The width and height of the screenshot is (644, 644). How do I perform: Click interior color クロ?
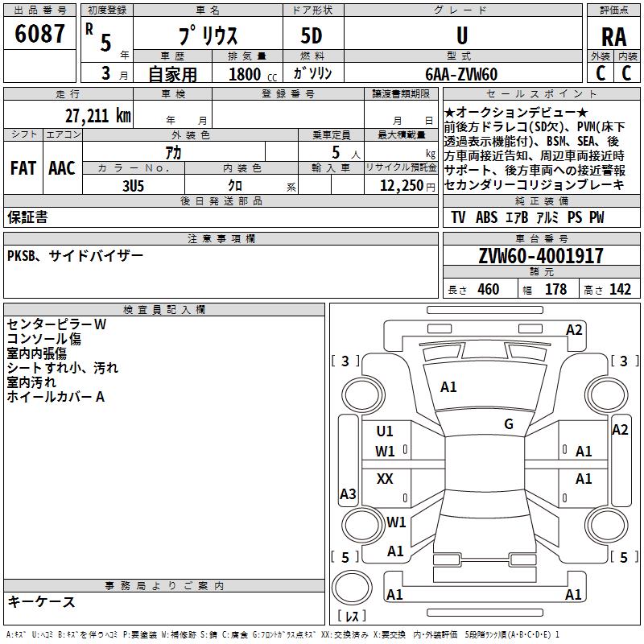[x=235, y=186]
